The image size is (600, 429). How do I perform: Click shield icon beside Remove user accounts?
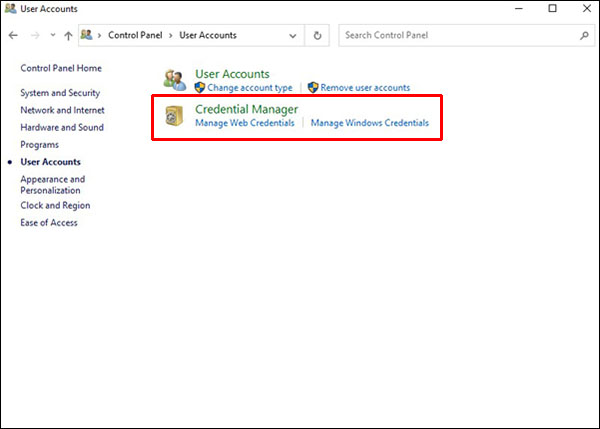tap(313, 88)
